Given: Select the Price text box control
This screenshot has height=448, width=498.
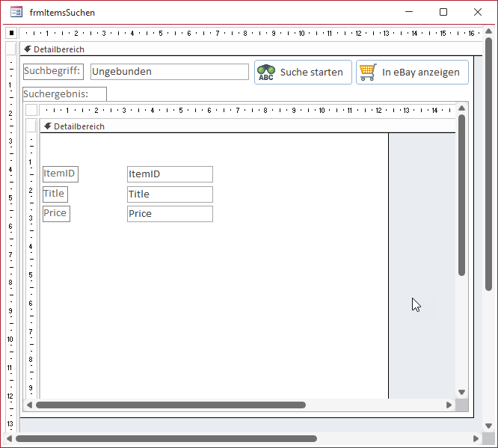Looking at the screenshot, I should click(170, 214).
